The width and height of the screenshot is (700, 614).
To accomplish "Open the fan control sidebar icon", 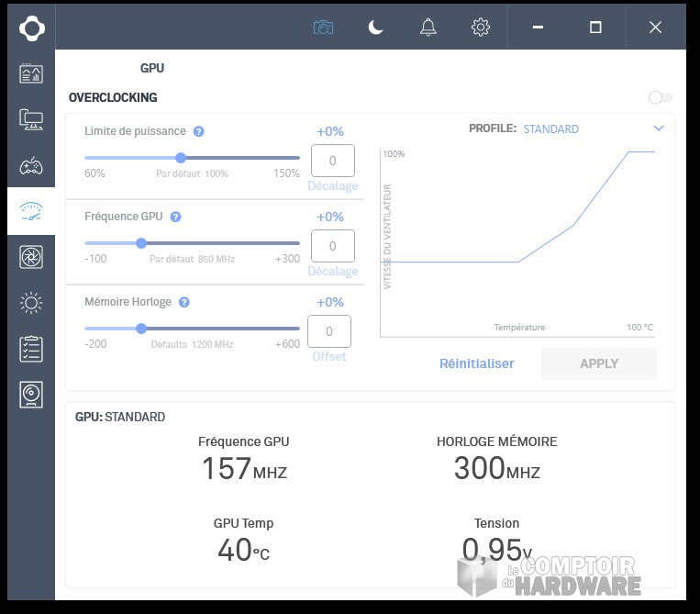I will coord(31,257).
